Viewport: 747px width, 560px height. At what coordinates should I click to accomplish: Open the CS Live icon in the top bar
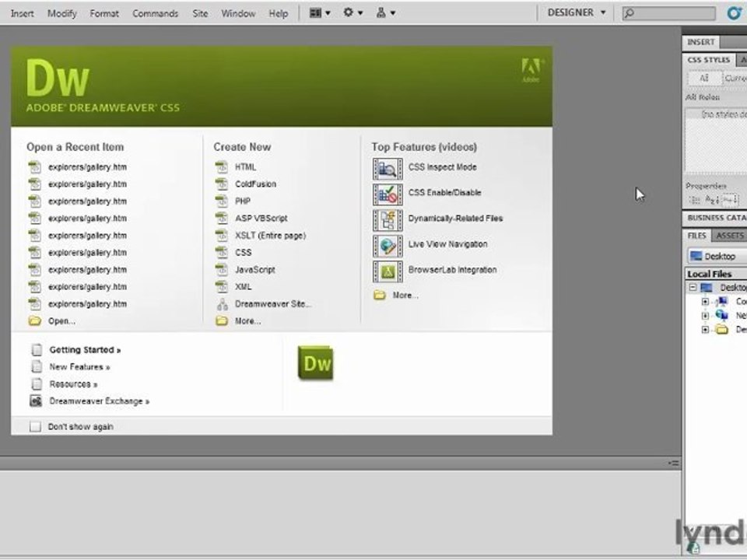734,13
